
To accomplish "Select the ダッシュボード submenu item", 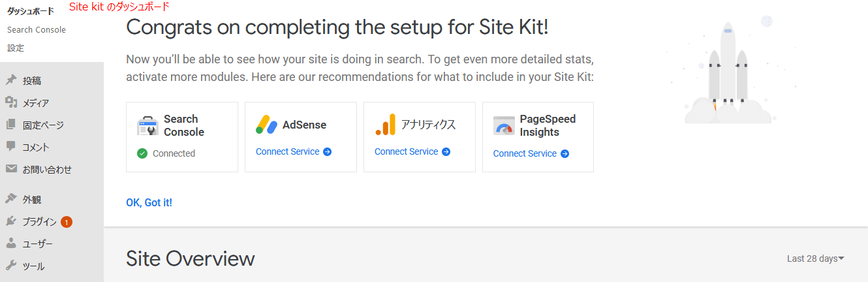I will click(31, 11).
